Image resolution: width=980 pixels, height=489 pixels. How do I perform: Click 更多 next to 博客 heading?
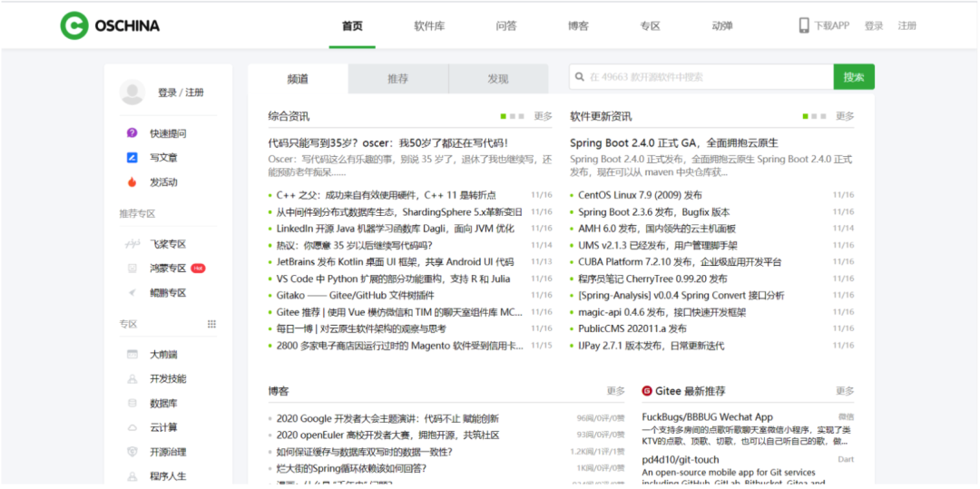[615, 391]
